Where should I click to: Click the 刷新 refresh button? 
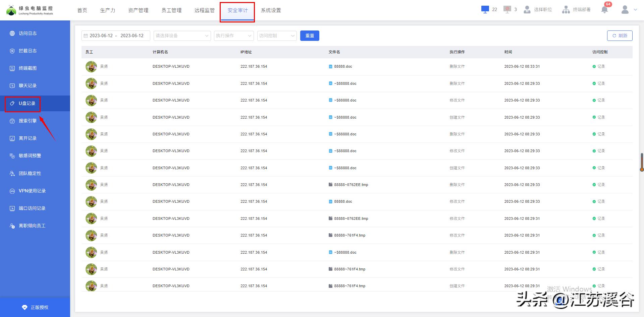pyautogui.click(x=620, y=36)
